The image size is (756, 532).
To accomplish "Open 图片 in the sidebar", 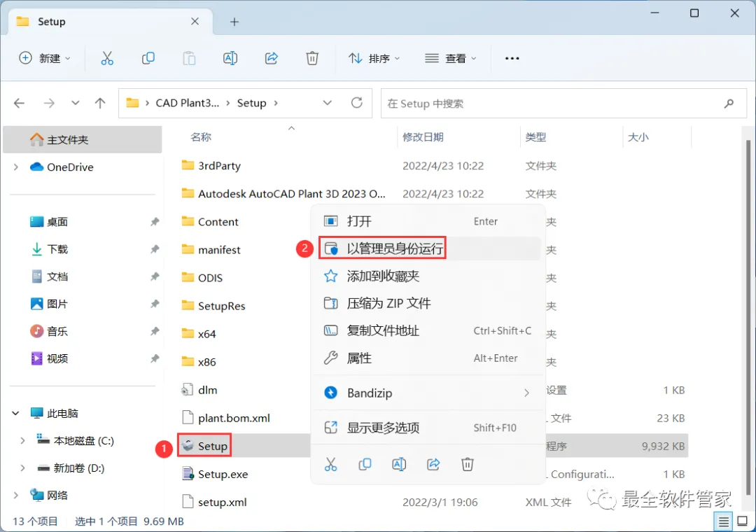I will pyautogui.click(x=57, y=304).
